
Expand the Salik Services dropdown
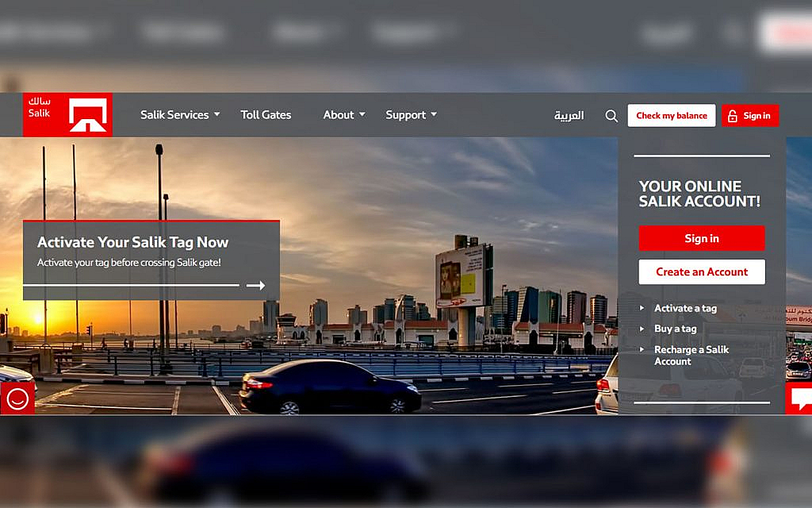180,115
